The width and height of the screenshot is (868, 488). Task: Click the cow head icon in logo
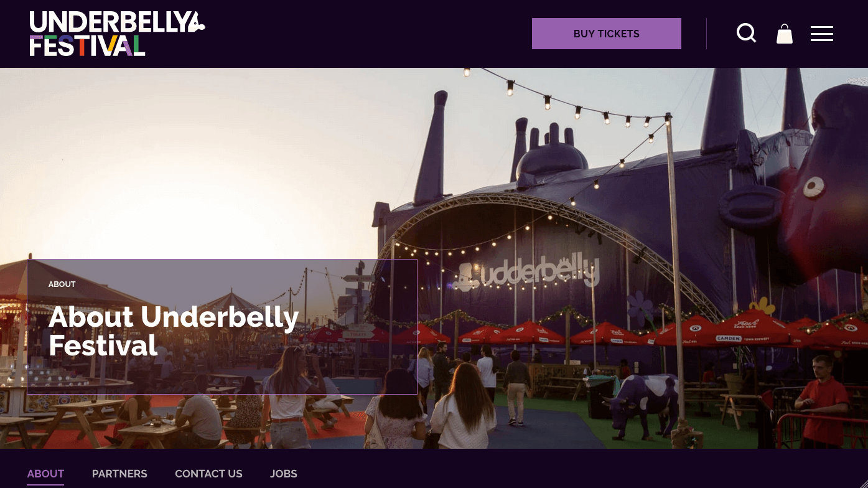click(197, 22)
